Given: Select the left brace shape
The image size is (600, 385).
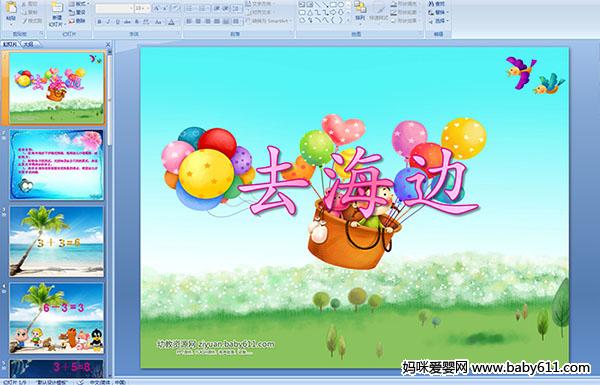Looking at the screenshot, I should pyautogui.click(x=333, y=20).
